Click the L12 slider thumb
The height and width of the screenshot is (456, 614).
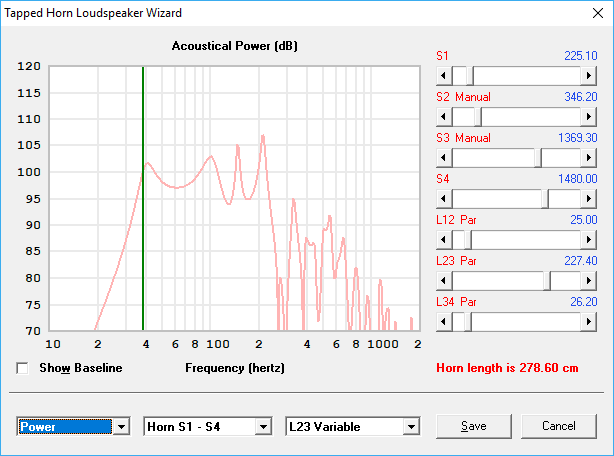[x=468, y=240]
